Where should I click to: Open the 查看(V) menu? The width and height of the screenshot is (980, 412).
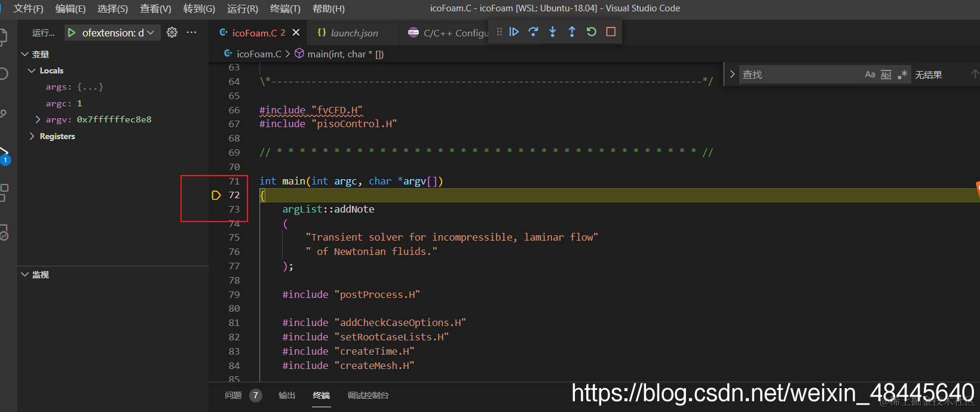(155, 8)
